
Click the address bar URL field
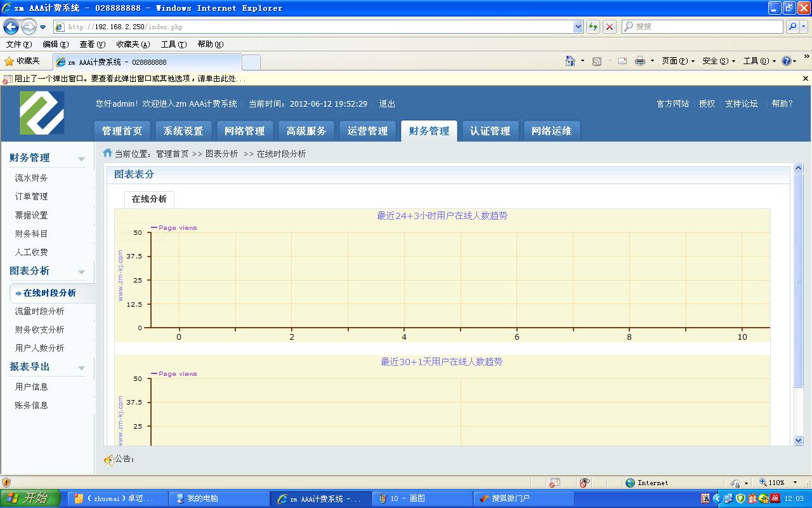click(317, 27)
